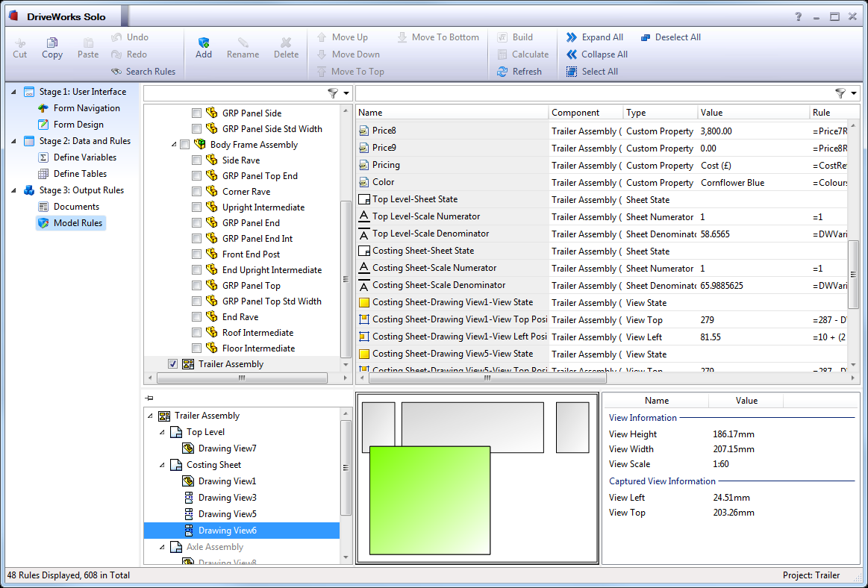Collapse the Axle Assembly node
The image size is (868, 588).
pyautogui.click(x=162, y=547)
